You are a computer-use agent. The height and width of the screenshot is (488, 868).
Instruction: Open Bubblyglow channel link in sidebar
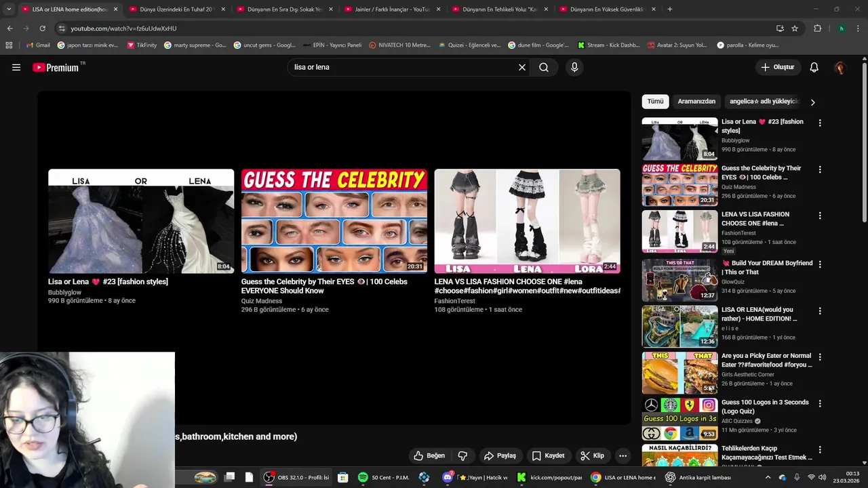(735, 140)
